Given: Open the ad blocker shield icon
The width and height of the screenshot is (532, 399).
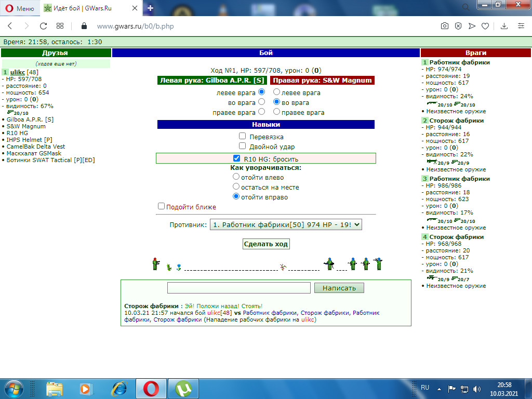Looking at the screenshot, I should tap(458, 26).
